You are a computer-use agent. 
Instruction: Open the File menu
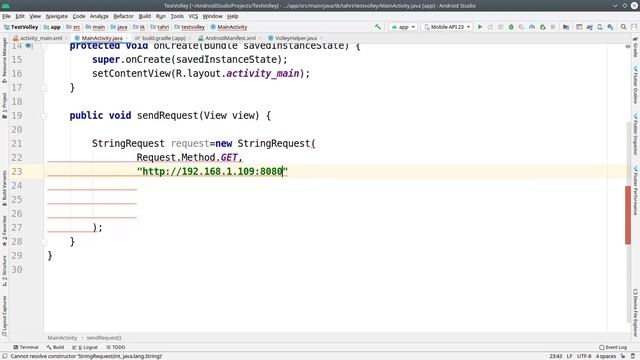[x=6, y=16]
